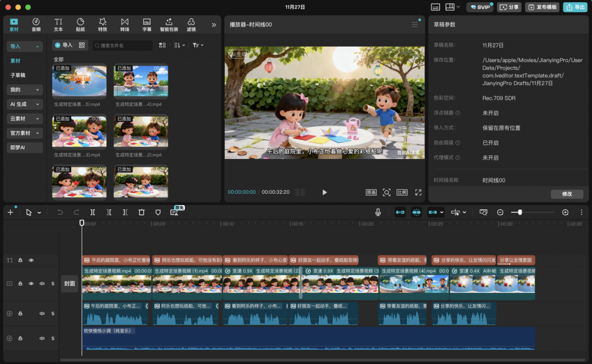Click the 导出 export button
The image size is (592, 364).
coord(575,7)
